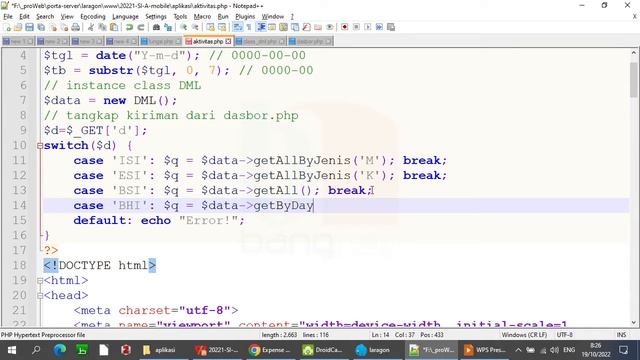Run macro multiple times icon
640x360 pixels.
click(379, 27)
